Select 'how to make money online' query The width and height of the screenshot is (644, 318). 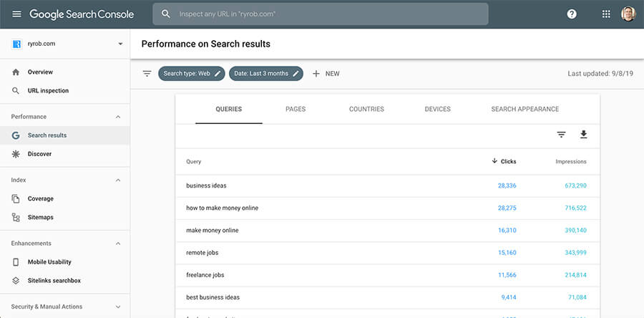pyautogui.click(x=387, y=208)
